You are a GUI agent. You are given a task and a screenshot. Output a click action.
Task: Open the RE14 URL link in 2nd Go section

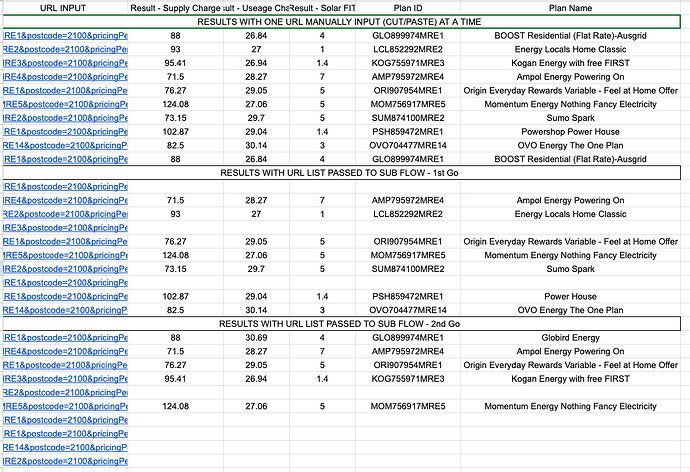pyautogui.click(x=65, y=447)
